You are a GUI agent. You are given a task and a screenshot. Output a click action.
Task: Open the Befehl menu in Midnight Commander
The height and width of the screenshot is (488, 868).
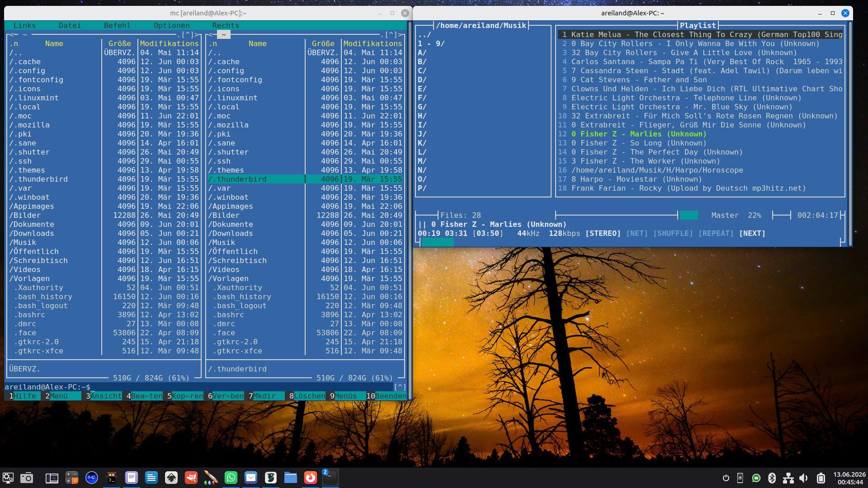tap(118, 26)
